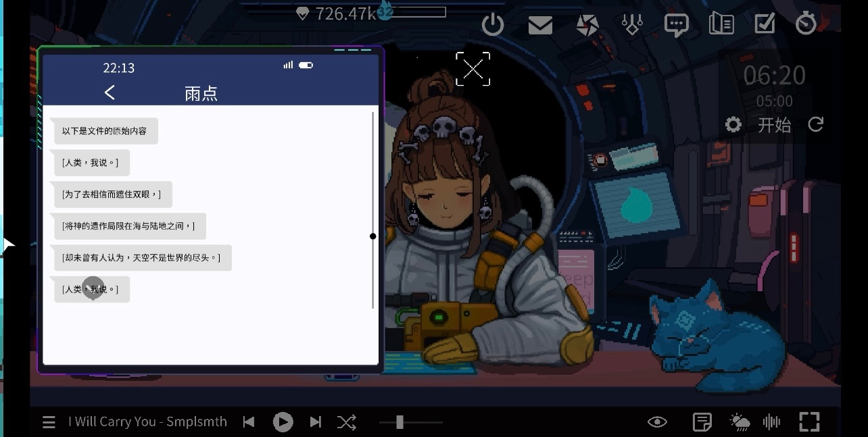Go back from the 雨点 chat

pos(110,93)
